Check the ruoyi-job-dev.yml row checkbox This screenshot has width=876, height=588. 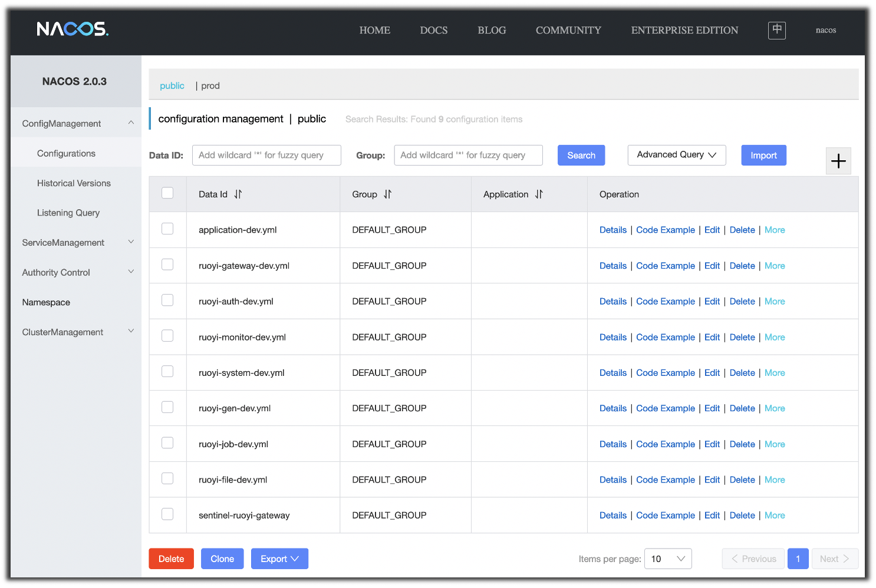click(167, 443)
